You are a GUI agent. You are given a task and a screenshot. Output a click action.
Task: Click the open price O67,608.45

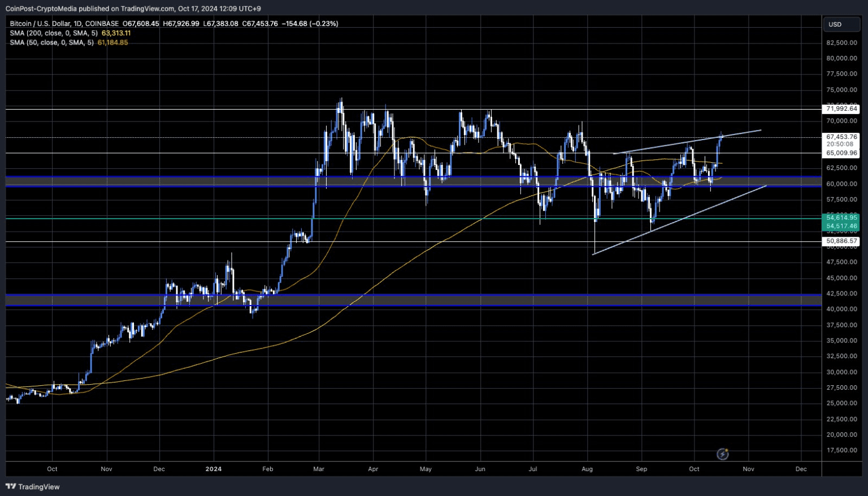click(141, 24)
